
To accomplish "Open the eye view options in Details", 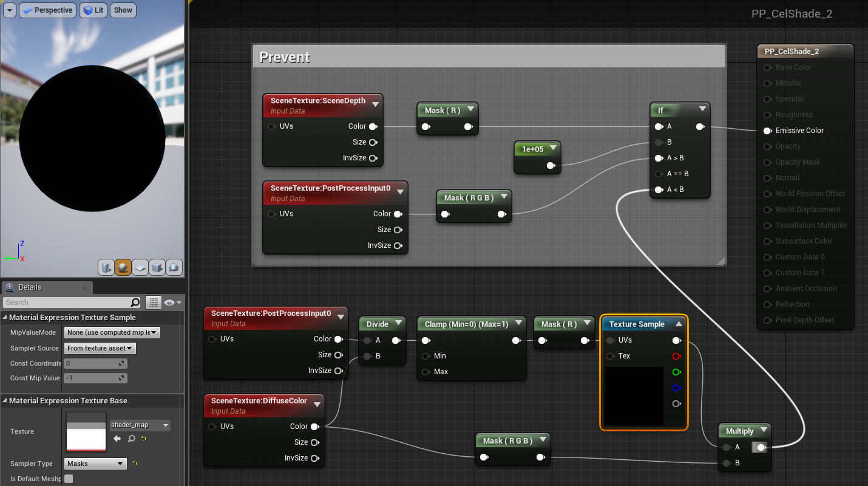I will pos(172,303).
